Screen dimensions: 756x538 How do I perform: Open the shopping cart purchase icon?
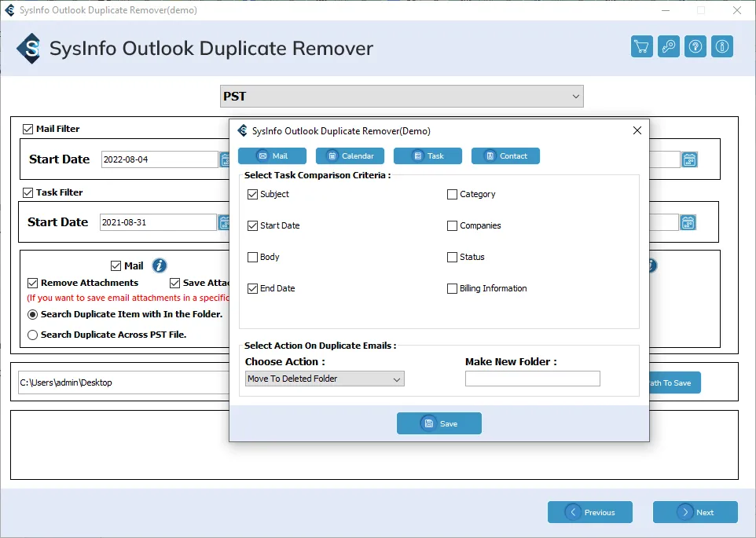[642, 46]
